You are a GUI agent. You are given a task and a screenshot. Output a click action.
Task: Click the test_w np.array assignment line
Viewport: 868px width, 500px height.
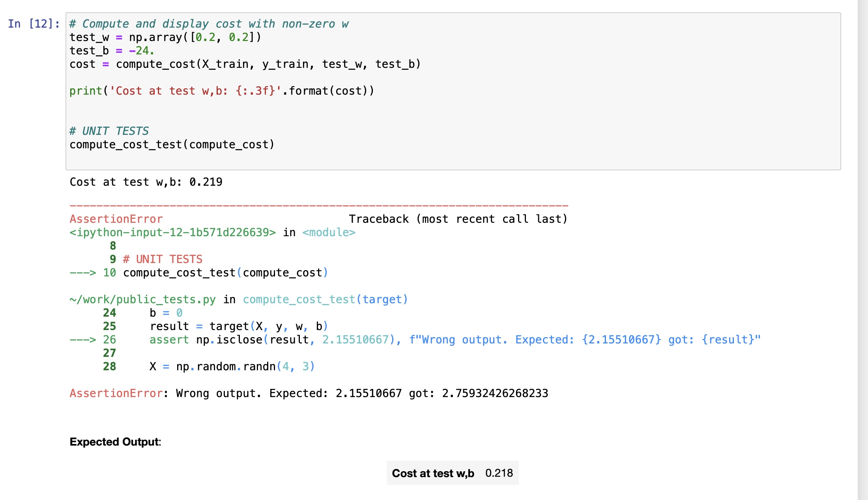165,37
